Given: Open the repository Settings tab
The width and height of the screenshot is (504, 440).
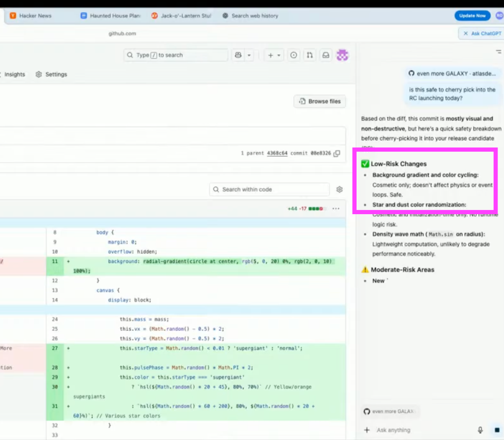Looking at the screenshot, I should [x=51, y=74].
